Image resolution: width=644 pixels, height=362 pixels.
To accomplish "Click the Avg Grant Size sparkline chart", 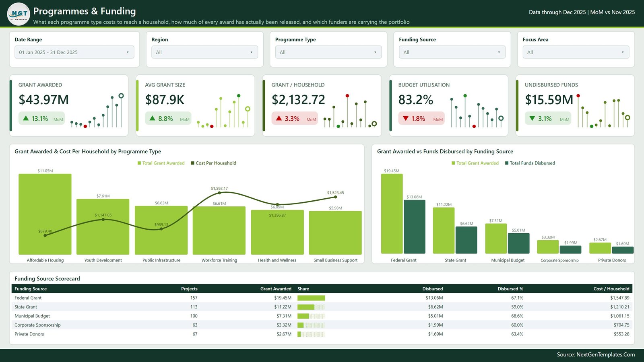I will coord(223,111).
